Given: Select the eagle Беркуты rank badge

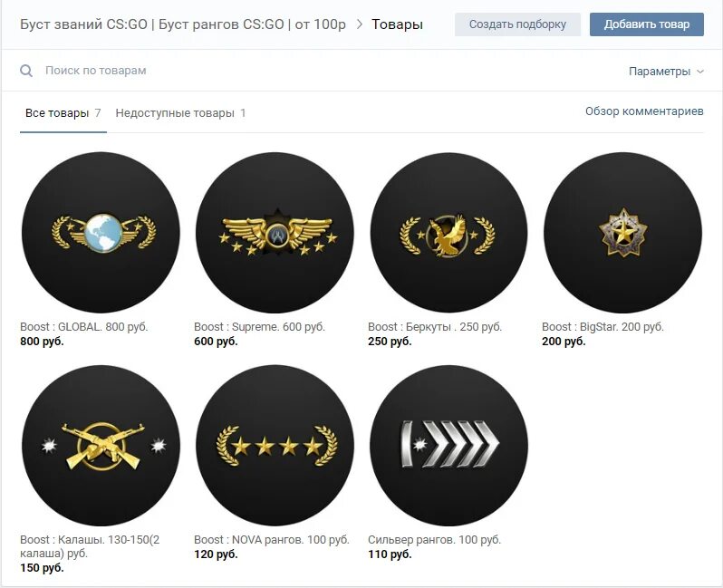Looking at the screenshot, I should coord(448,233).
